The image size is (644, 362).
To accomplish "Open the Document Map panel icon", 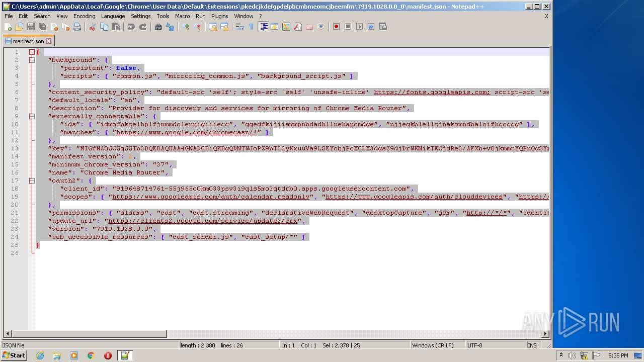I will (x=286, y=27).
